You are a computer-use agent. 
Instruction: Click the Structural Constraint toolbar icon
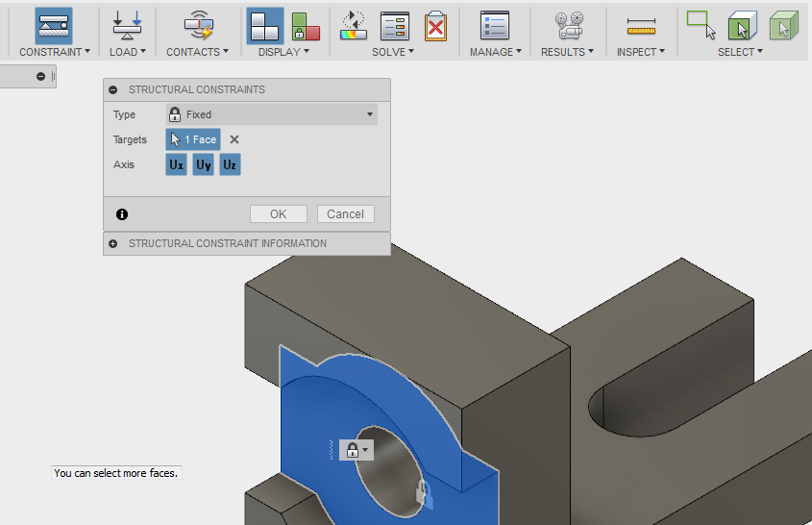[54, 25]
